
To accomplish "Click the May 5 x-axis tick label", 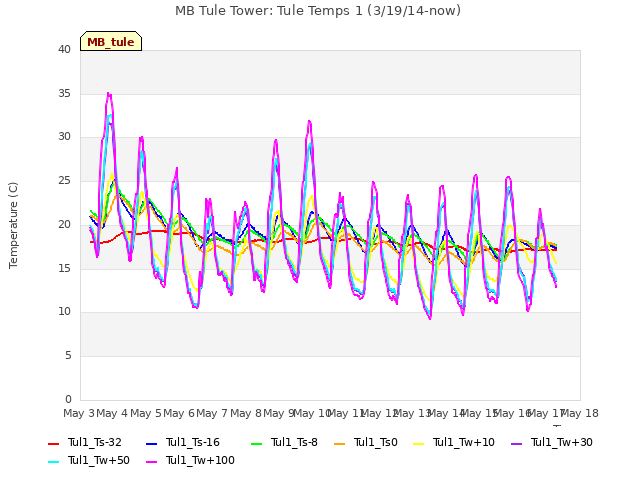I will (x=146, y=413).
